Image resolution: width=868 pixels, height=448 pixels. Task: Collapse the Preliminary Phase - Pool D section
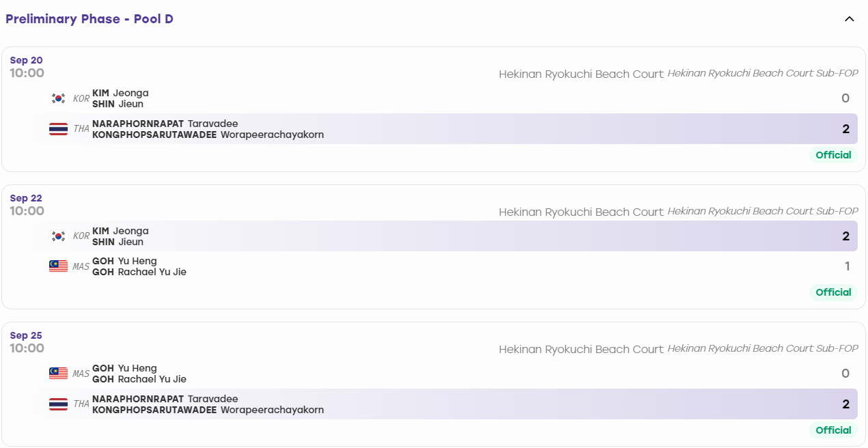(x=850, y=19)
